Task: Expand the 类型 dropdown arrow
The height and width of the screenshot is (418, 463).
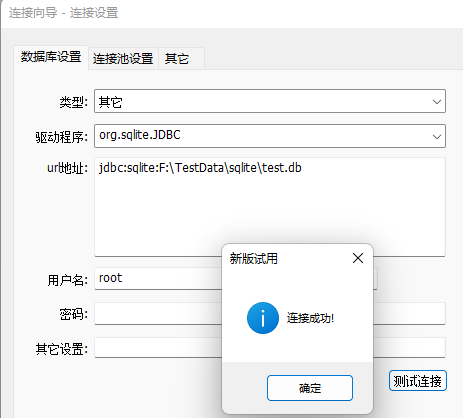Action: tap(437, 102)
